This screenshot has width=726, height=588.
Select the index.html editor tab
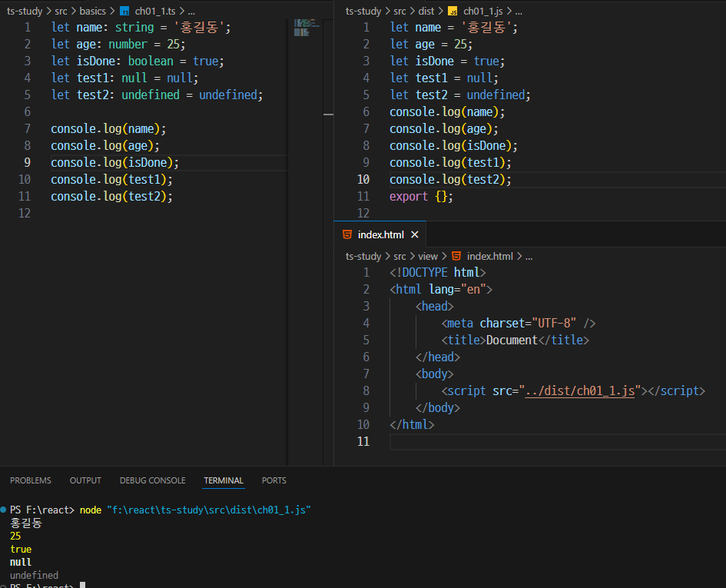coord(380,234)
